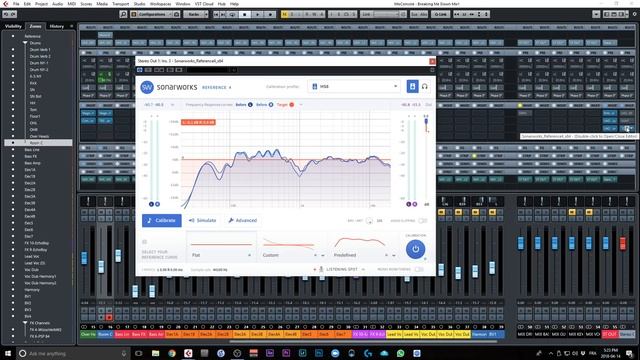Click the transport Stop button
The width and height of the screenshot is (640, 360).
tap(245, 14)
